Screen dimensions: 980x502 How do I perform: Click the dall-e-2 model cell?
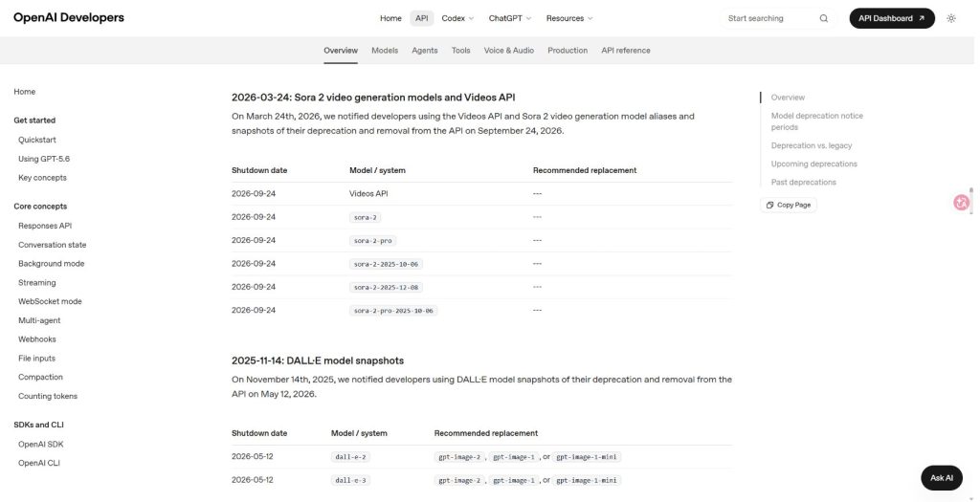tap(350, 457)
